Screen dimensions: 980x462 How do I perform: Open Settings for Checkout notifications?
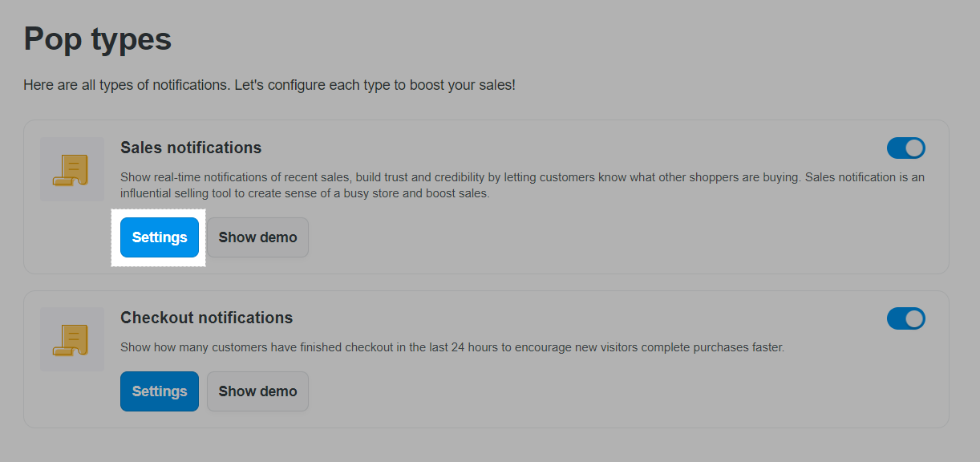(x=160, y=391)
